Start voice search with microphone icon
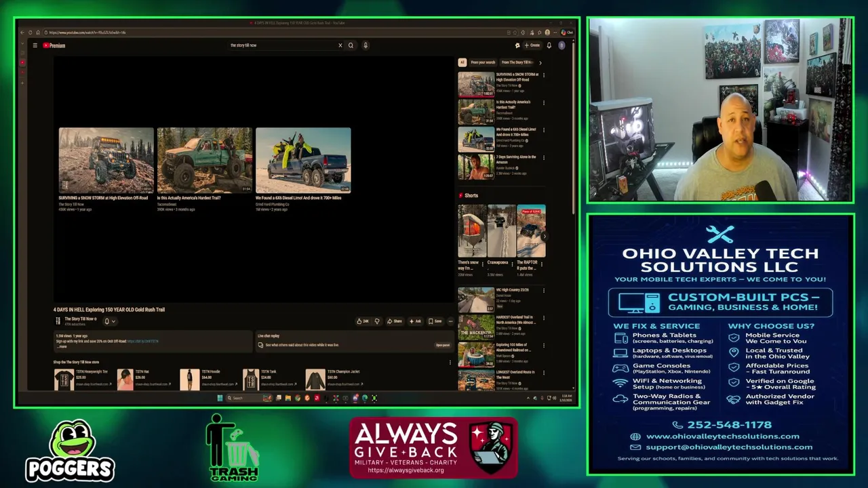Viewport: 868px width, 488px height. click(x=365, y=45)
